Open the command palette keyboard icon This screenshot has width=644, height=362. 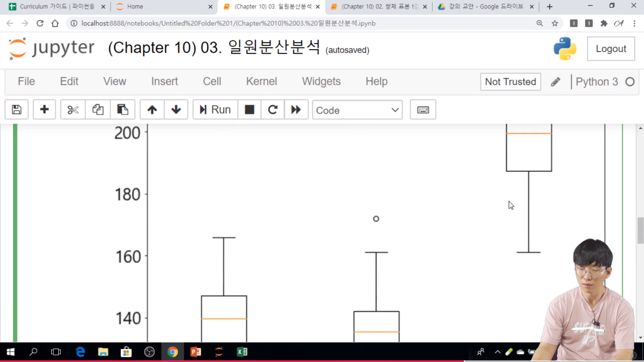pyautogui.click(x=423, y=110)
